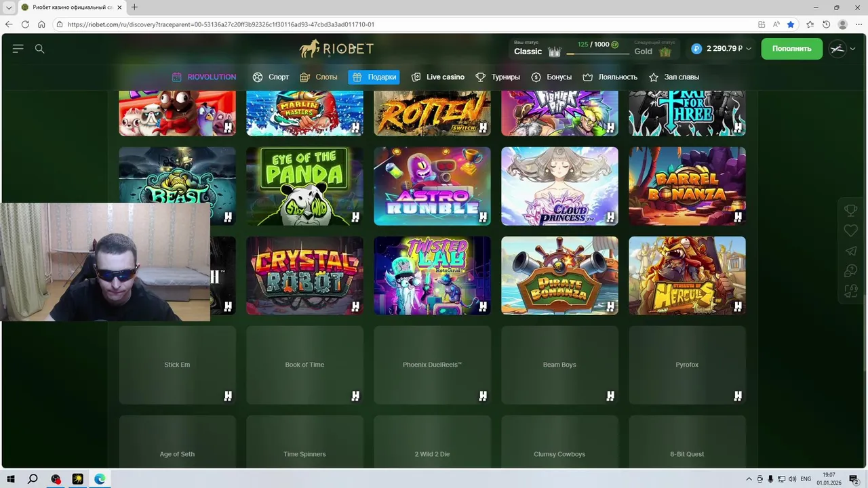Viewport: 868px width, 488px height.
Task: Open the Pyrofox game card
Action: pyautogui.click(x=687, y=365)
